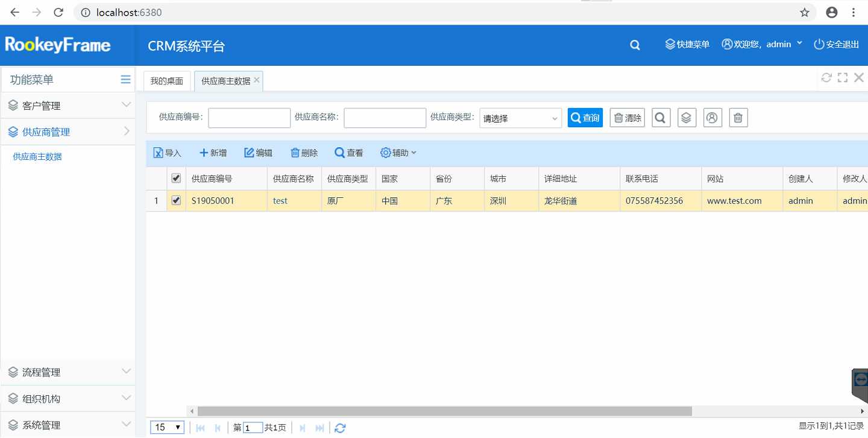Viewport: 868px width, 438px height.
Task: Refresh the tab content via refresh icon
Action: tap(826, 77)
